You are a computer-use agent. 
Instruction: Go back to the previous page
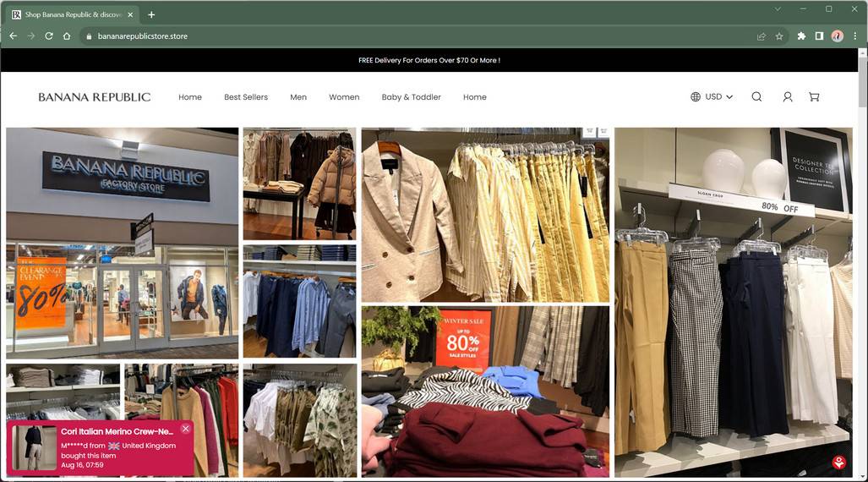point(14,36)
